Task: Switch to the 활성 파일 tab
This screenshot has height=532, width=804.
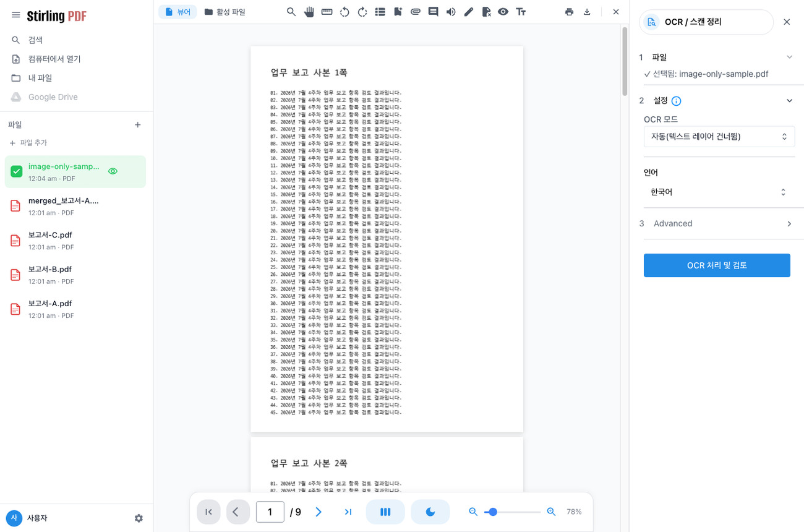Action: (225, 12)
